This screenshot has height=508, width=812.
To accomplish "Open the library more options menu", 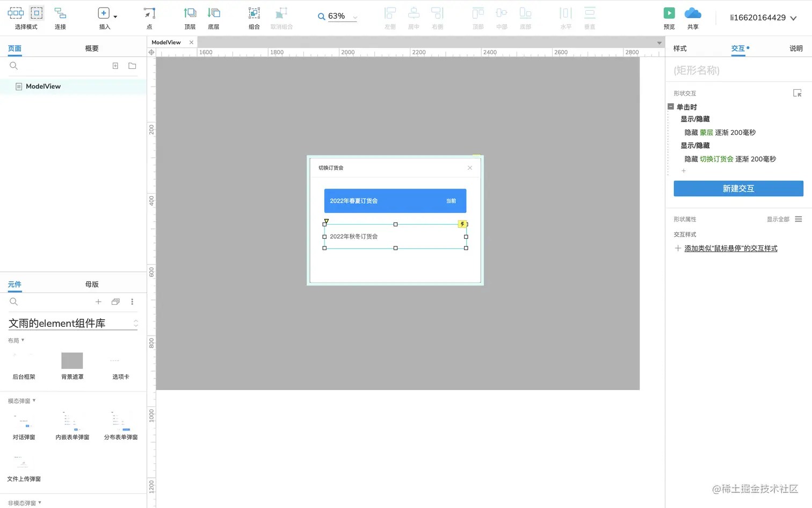I will click(132, 302).
